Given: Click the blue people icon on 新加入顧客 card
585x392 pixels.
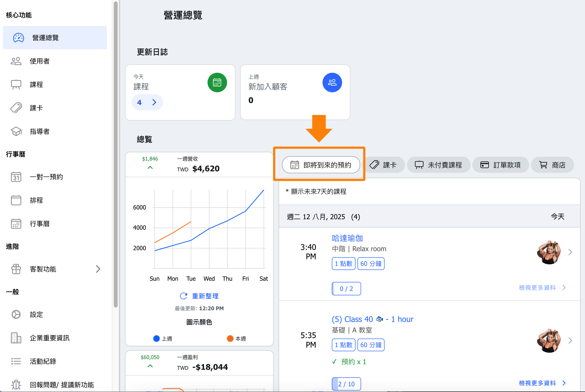Looking at the screenshot, I should point(332,83).
